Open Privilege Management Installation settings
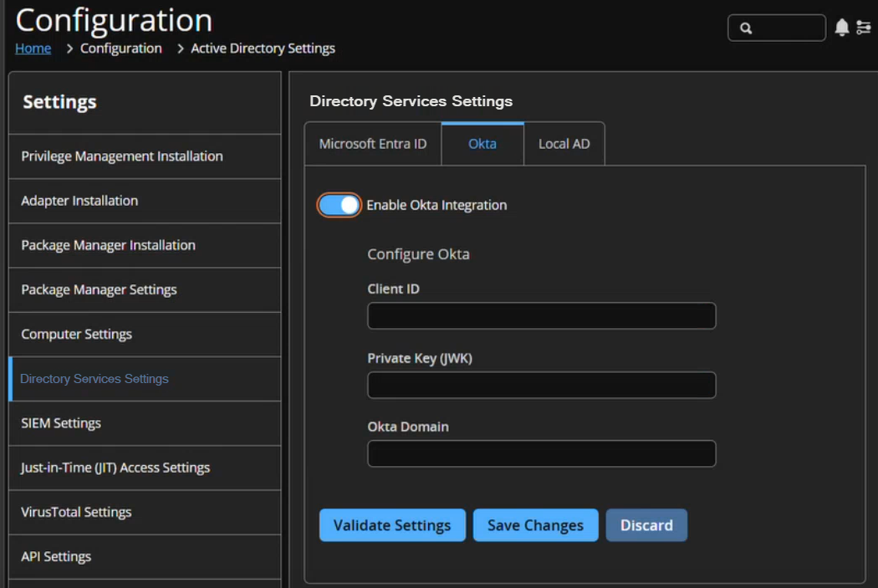Image resolution: width=878 pixels, height=588 pixels. point(145,156)
